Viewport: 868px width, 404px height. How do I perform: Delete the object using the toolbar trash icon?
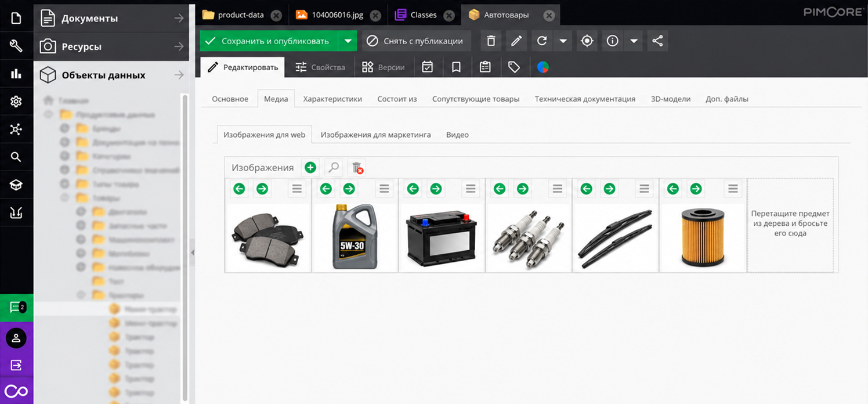pos(491,41)
